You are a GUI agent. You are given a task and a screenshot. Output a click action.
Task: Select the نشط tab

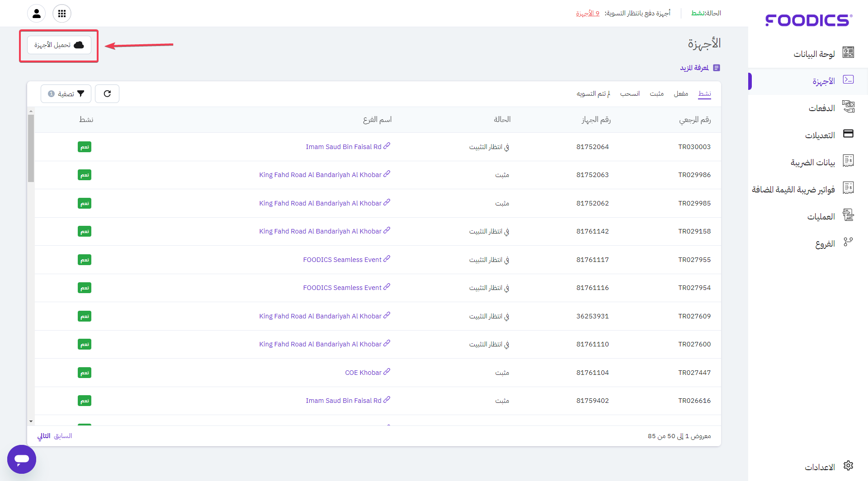(x=705, y=93)
